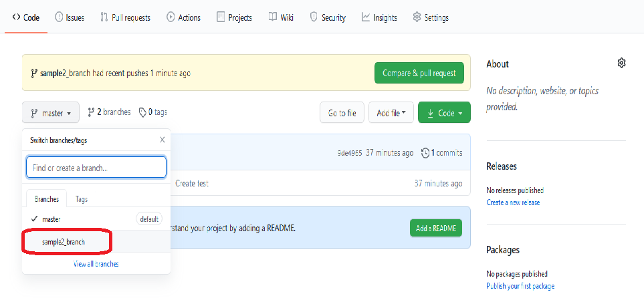Open the Pull requests tab

pyautogui.click(x=125, y=17)
